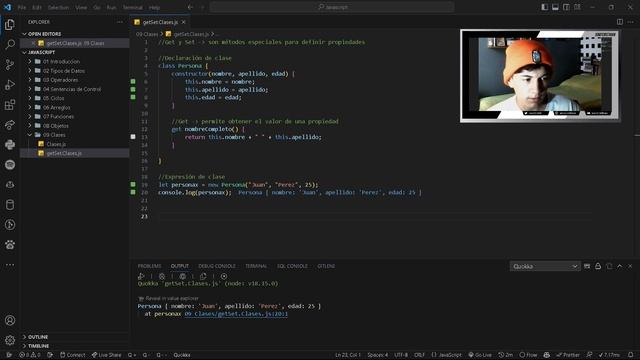Viewport: 640px width, 360px height.
Task: Click Prettier in status bar
Action: [568, 355]
